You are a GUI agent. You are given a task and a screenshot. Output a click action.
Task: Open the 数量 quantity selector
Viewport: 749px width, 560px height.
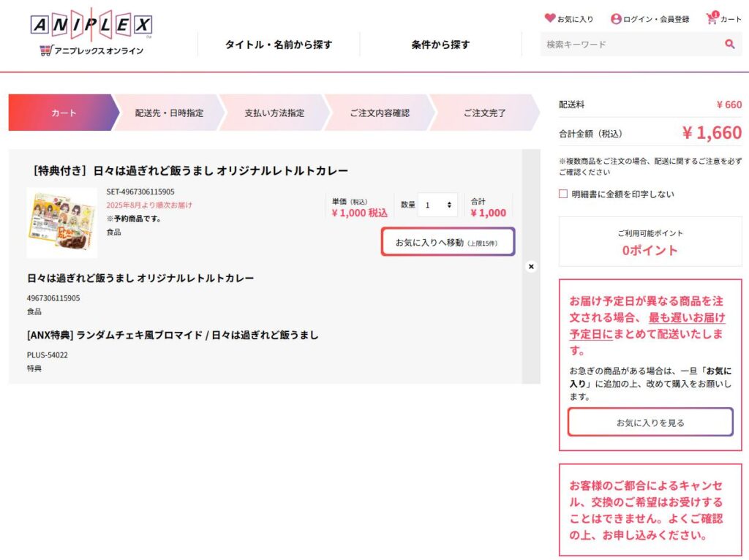(x=437, y=205)
